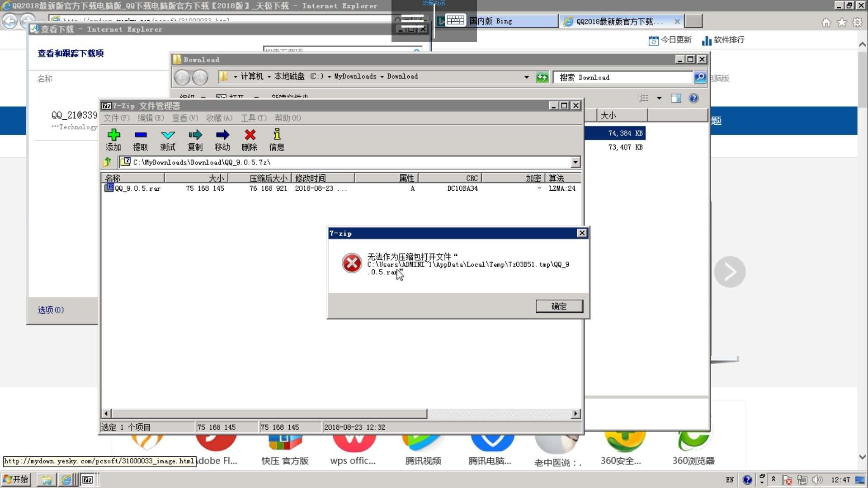Open the Explorer view options dropdown arrow
The height and width of the screenshot is (488, 868).
659,99
